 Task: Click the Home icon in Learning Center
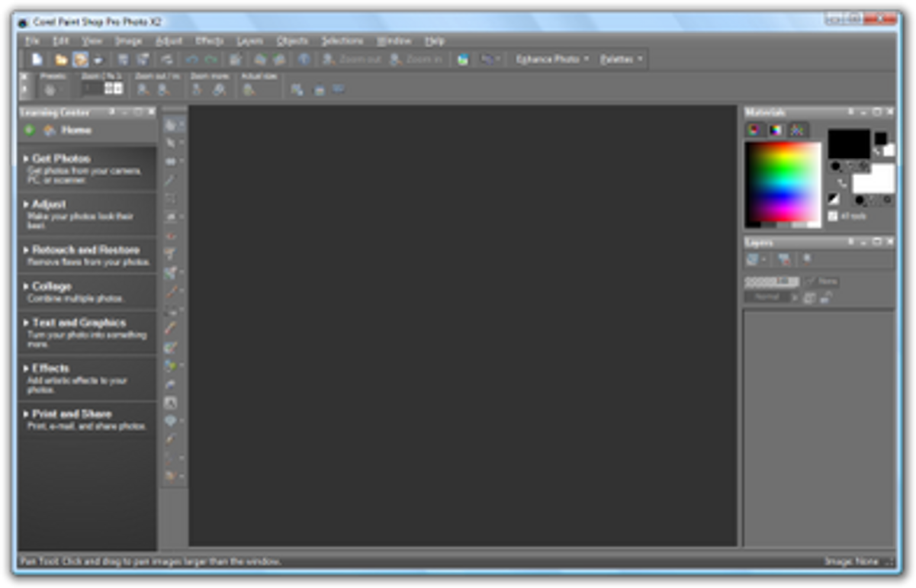[x=50, y=130]
